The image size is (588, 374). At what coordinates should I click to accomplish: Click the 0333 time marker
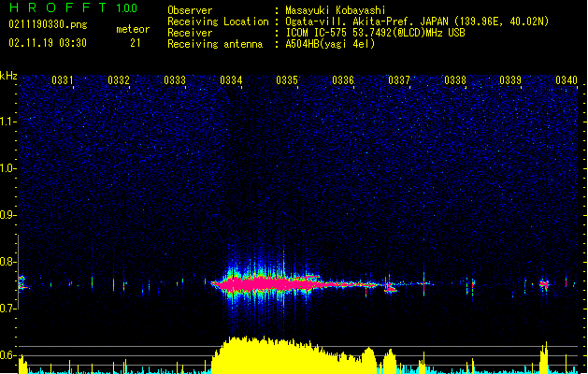pos(175,80)
